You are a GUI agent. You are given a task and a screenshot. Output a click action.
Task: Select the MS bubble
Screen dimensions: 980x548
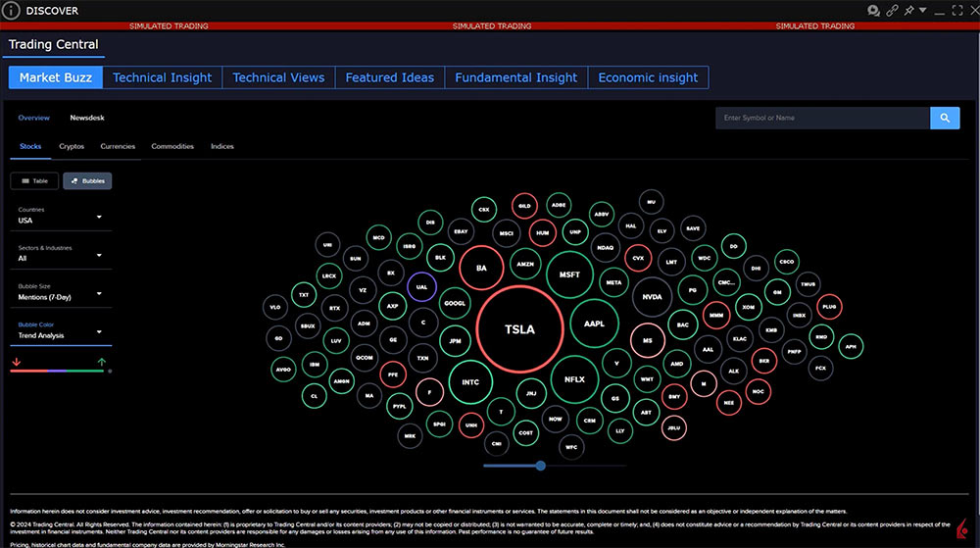click(x=648, y=340)
